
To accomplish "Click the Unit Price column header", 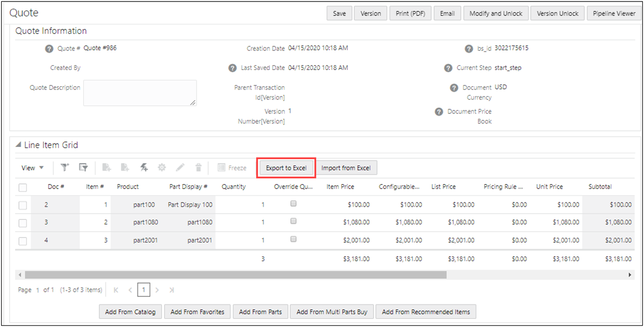I will (x=550, y=187).
